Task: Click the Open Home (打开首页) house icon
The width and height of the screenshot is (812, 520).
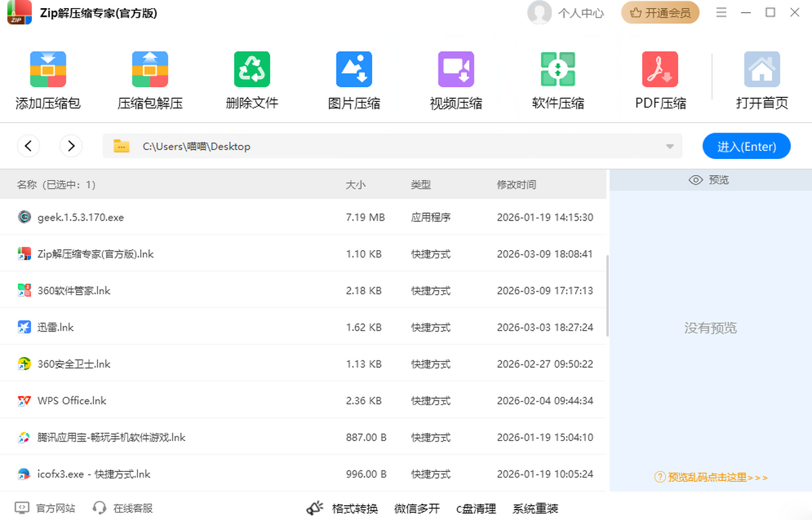Action: tap(762, 70)
